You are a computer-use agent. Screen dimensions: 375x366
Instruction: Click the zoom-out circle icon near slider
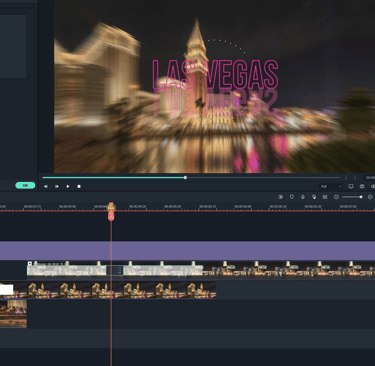[x=336, y=197]
